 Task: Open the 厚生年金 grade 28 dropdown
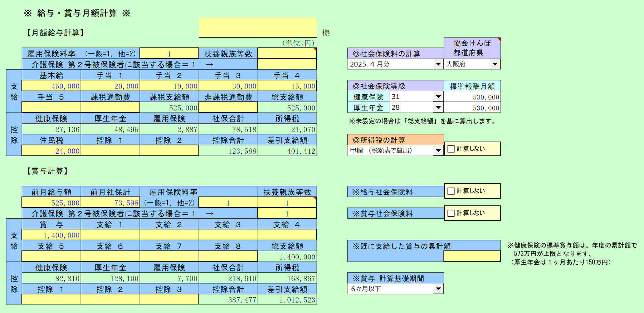tap(438, 108)
